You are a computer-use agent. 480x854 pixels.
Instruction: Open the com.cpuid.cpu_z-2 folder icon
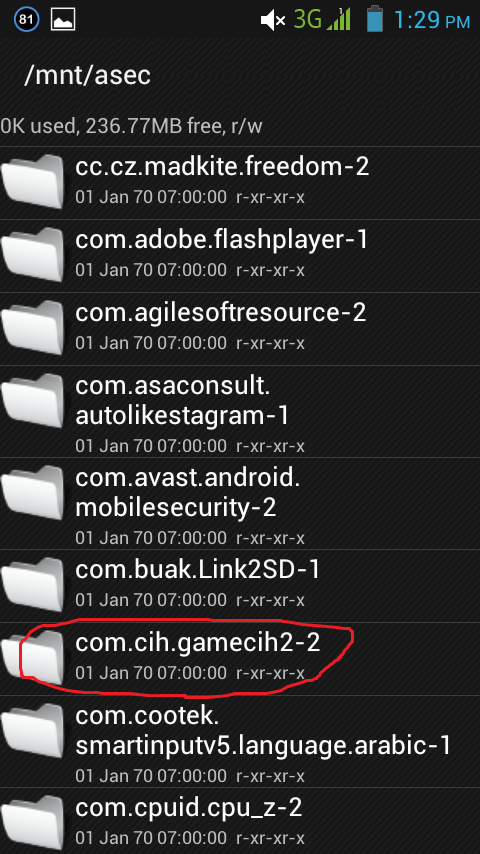click(x=33, y=822)
